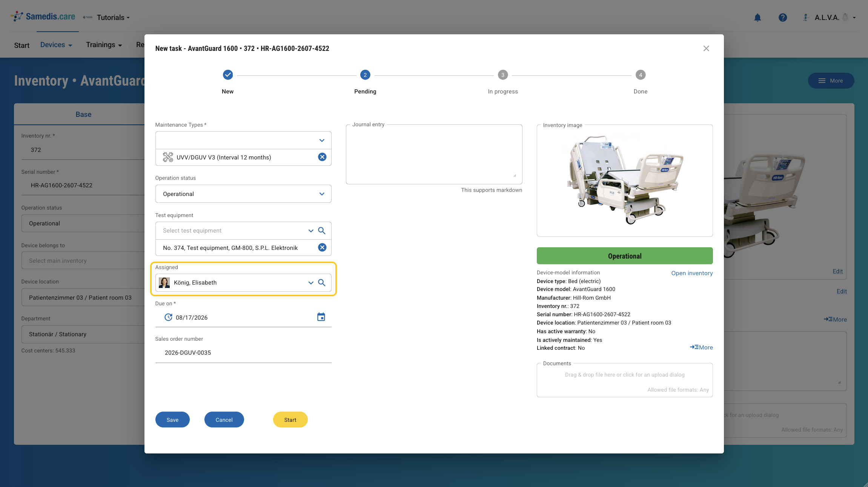The image size is (868, 487).
Task: Open Operation status dropdown in dialog
Action: click(x=243, y=194)
